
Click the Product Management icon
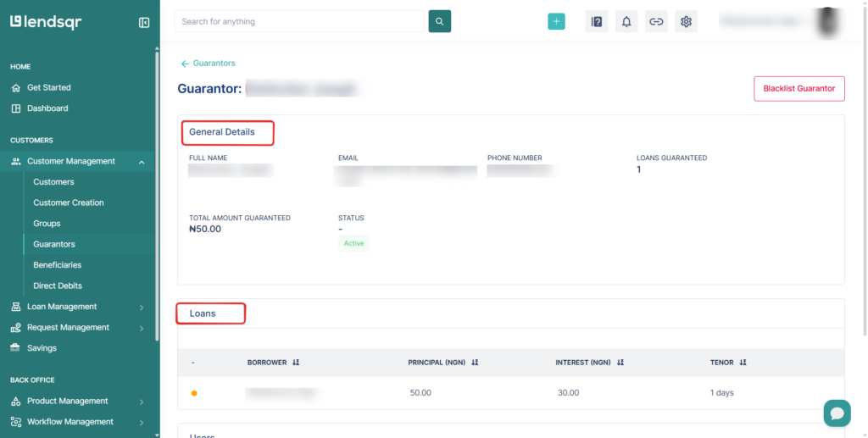[16, 402]
